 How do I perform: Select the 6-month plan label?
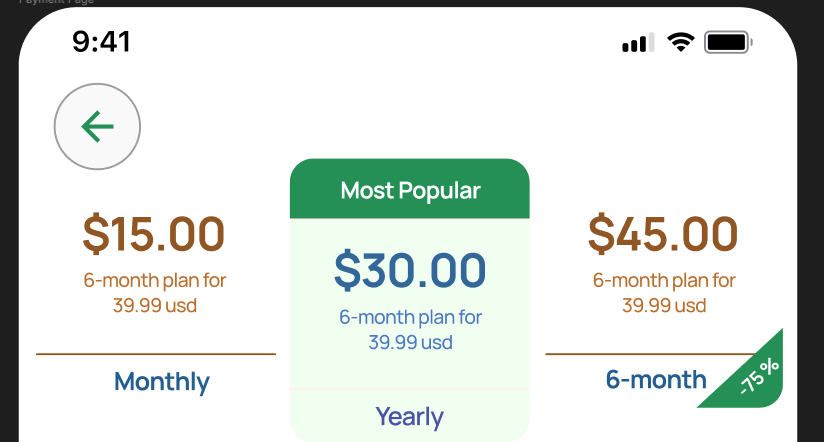[x=656, y=380]
